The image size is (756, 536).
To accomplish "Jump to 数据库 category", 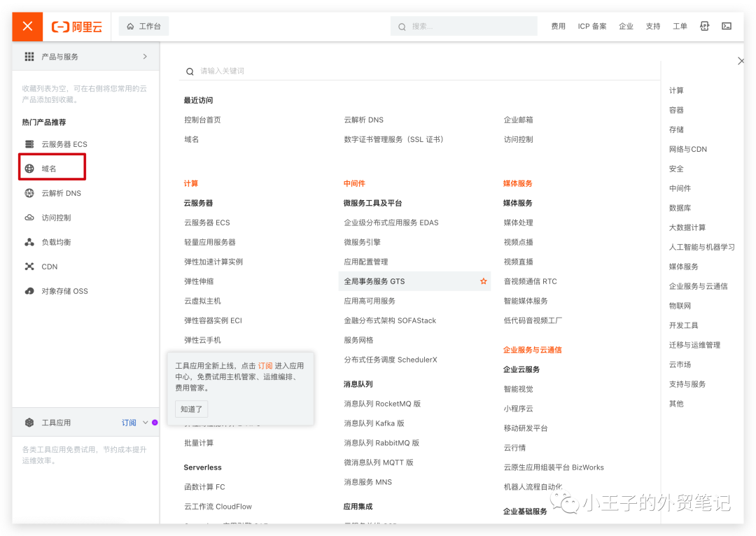I will pos(680,208).
